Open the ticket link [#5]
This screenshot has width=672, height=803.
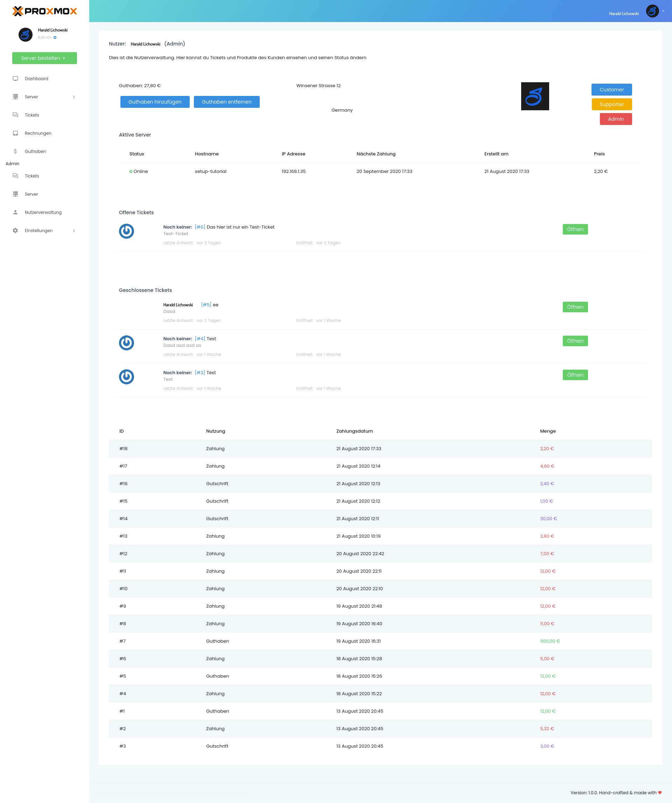coord(206,305)
